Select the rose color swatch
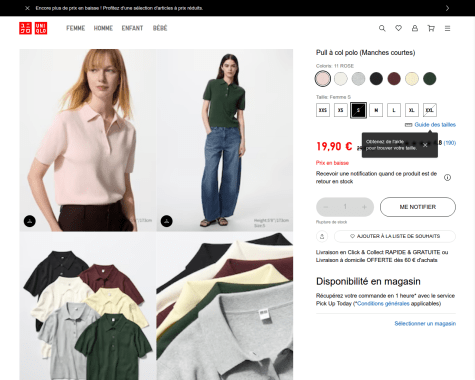The height and width of the screenshot is (380, 475). [323, 79]
